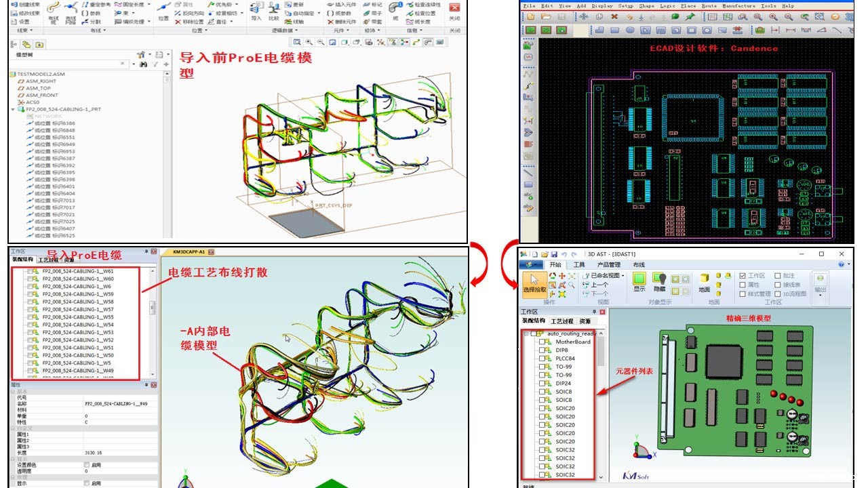Click the open folder icon in Cadence toolbar
Screen dimensions: 868x488
(x=546, y=16)
